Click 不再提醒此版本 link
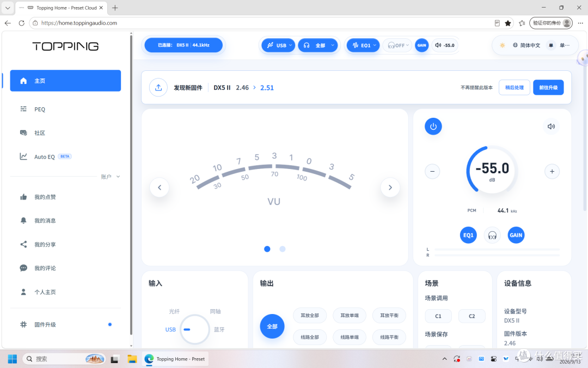Image resolution: width=588 pixels, height=368 pixels. 476,87
